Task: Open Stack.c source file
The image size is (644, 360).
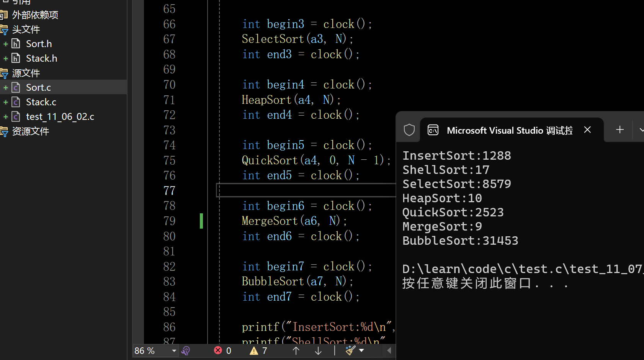Action: (x=41, y=102)
